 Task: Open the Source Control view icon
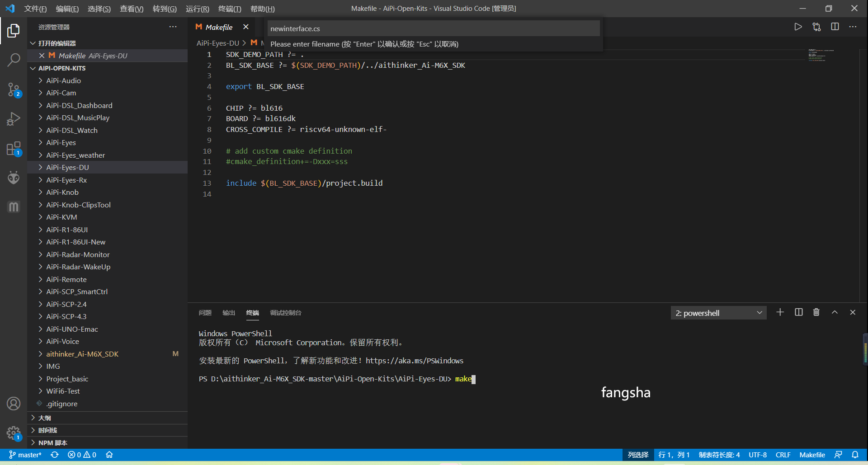(x=14, y=89)
